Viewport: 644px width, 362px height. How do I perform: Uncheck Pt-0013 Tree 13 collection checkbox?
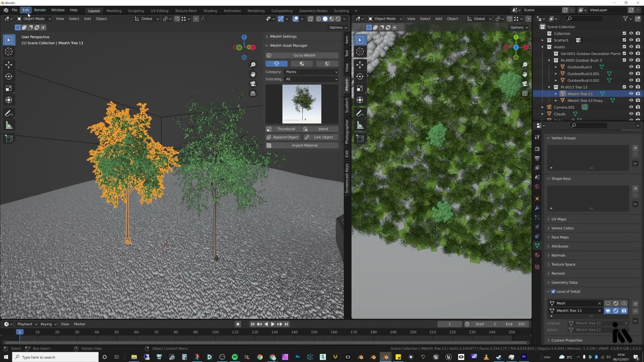[x=624, y=87]
